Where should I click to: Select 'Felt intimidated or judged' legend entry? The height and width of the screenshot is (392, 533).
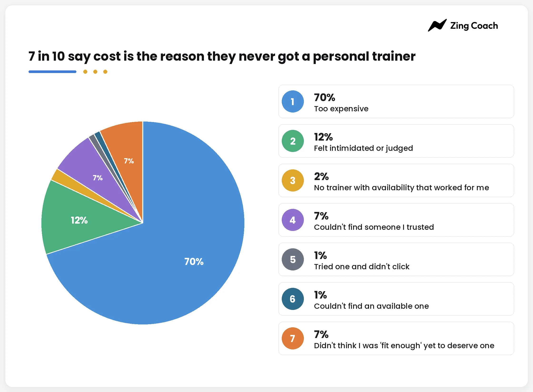[x=396, y=141]
